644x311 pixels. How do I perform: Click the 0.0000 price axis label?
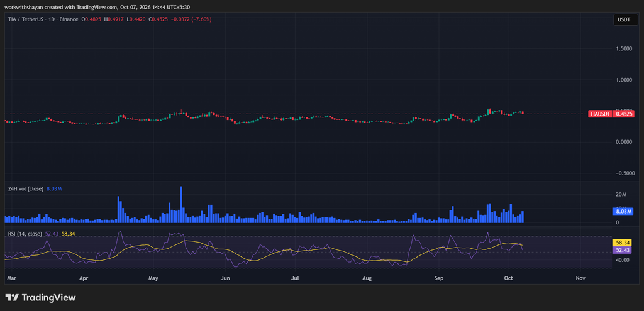point(623,142)
